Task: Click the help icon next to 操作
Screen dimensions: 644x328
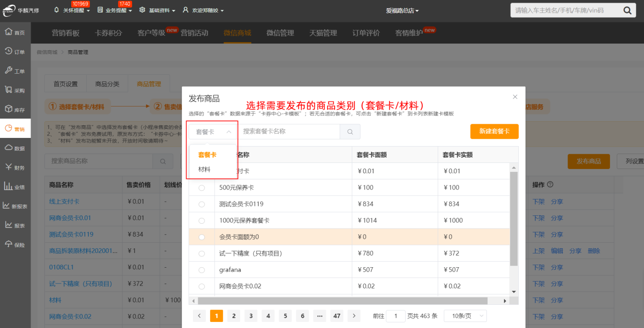Action: pos(550,184)
